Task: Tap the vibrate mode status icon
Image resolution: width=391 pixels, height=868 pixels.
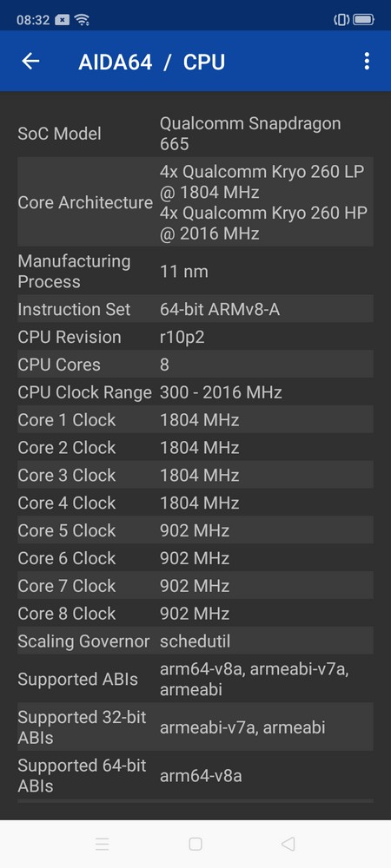Action: [x=341, y=20]
